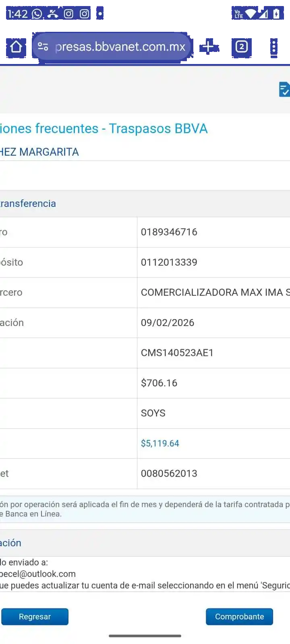
Task: Open the tab switcher showing 2 tabs
Action: coord(241,47)
